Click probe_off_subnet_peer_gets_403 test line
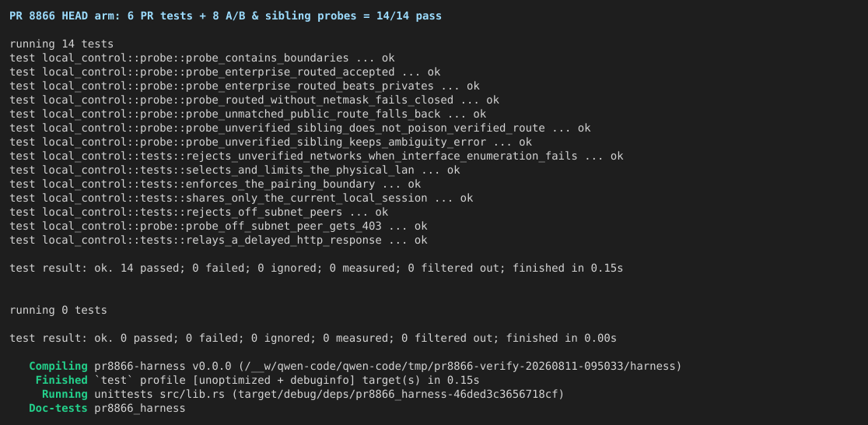Image resolution: width=868 pixels, height=425 pixels. pos(219,226)
